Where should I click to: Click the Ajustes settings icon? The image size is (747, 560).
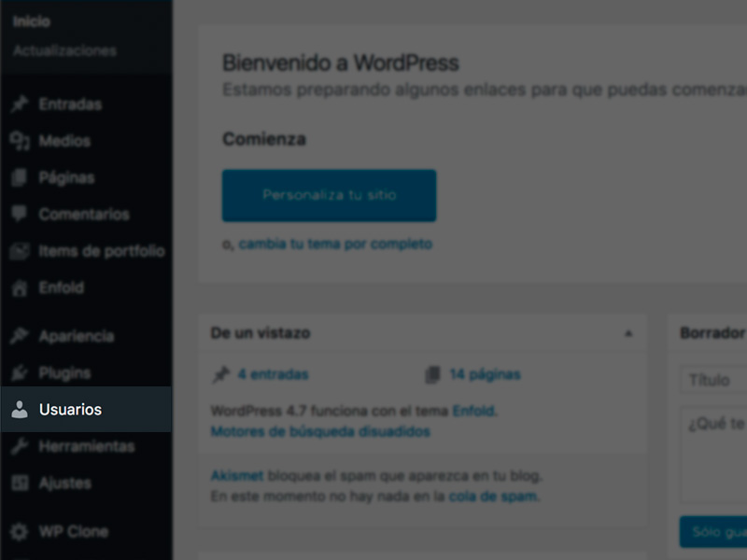(x=20, y=483)
